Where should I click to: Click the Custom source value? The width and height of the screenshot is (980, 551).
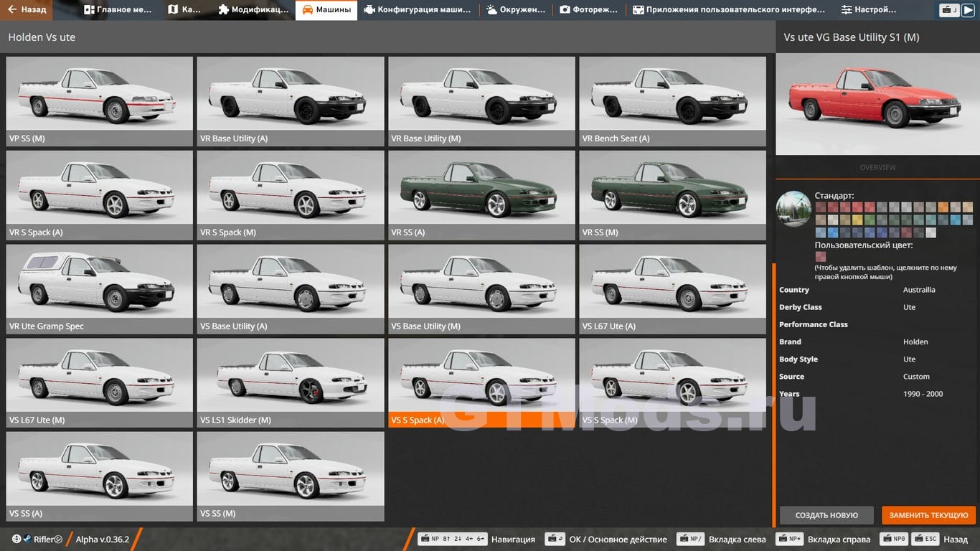pyautogui.click(x=916, y=377)
